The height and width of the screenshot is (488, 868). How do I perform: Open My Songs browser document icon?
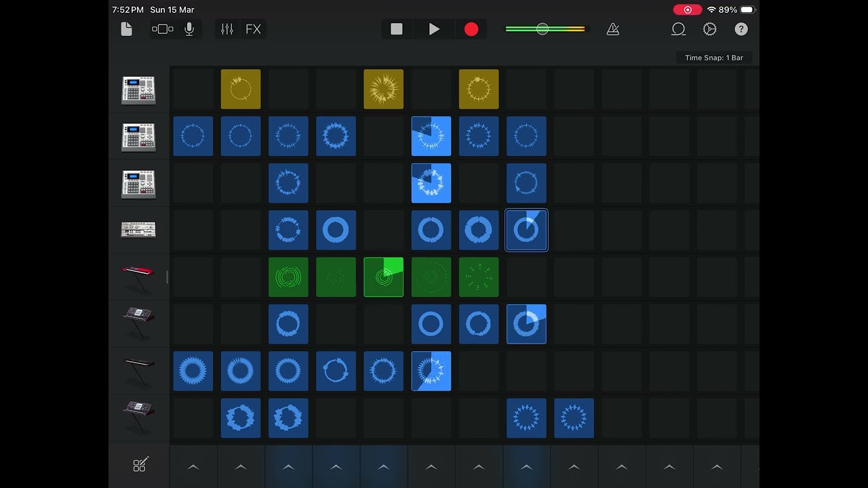tap(127, 29)
